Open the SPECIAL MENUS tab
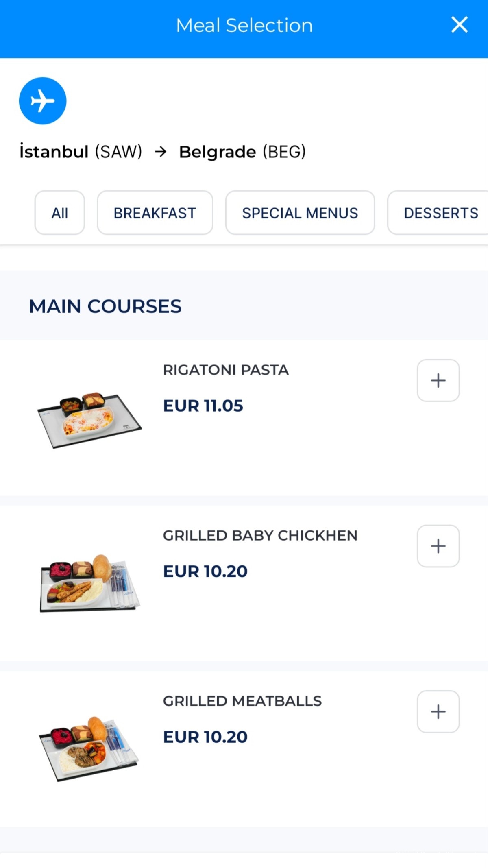Viewport: 488px width, 868px height. 300,213
